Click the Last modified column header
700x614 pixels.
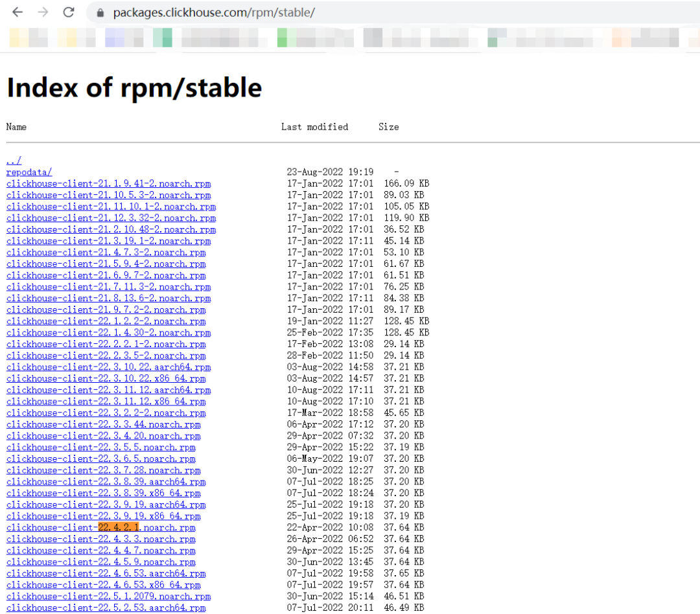[x=315, y=127]
